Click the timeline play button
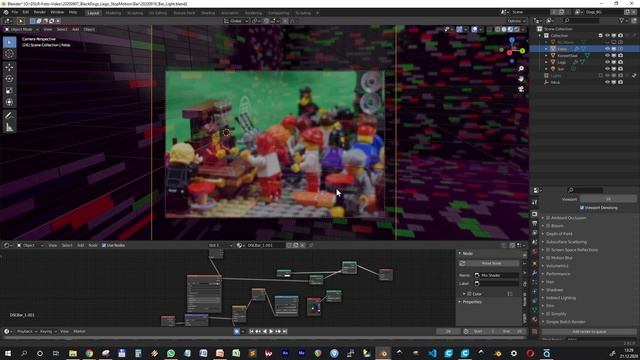This screenshot has height=360, width=640. click(x=271, y=331)
